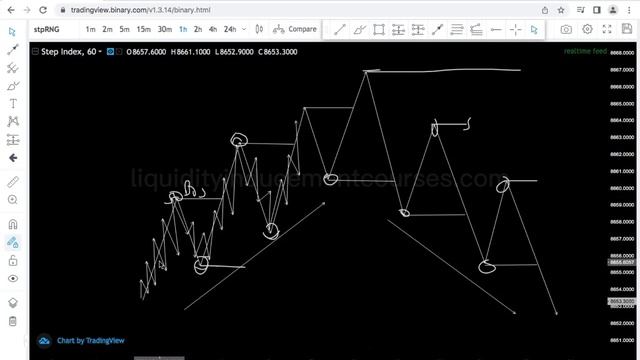Save the chart with floppy disk icon
Viewport: 640px width, 360px height.
(627, 29)
